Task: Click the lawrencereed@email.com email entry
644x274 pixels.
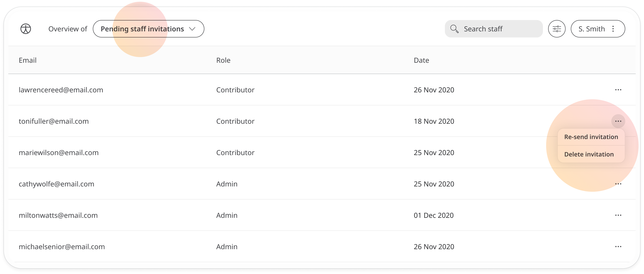Action: pos(61,90)
